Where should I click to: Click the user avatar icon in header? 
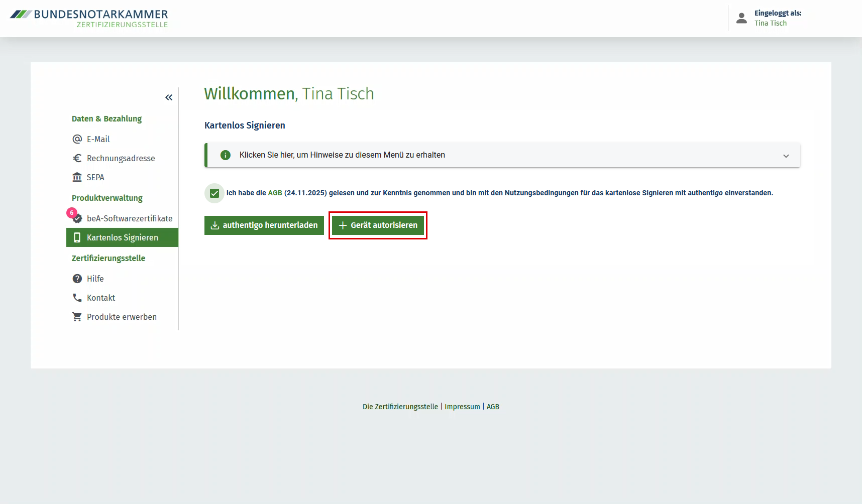[x=741, y=18]
